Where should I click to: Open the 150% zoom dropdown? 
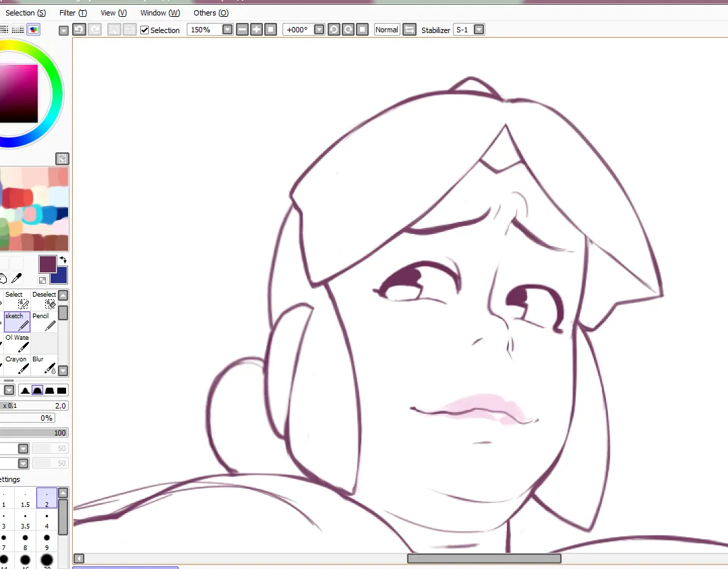click(x=227, y=30)
